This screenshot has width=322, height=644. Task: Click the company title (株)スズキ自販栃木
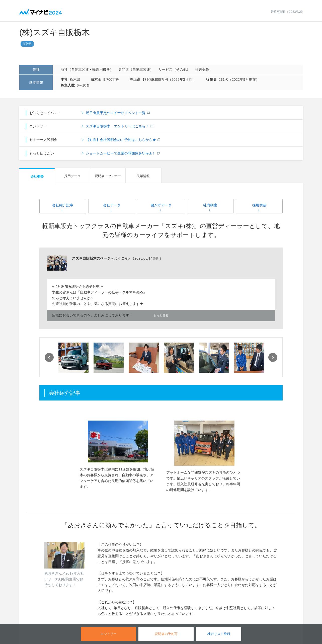click(x=54, y=33)
